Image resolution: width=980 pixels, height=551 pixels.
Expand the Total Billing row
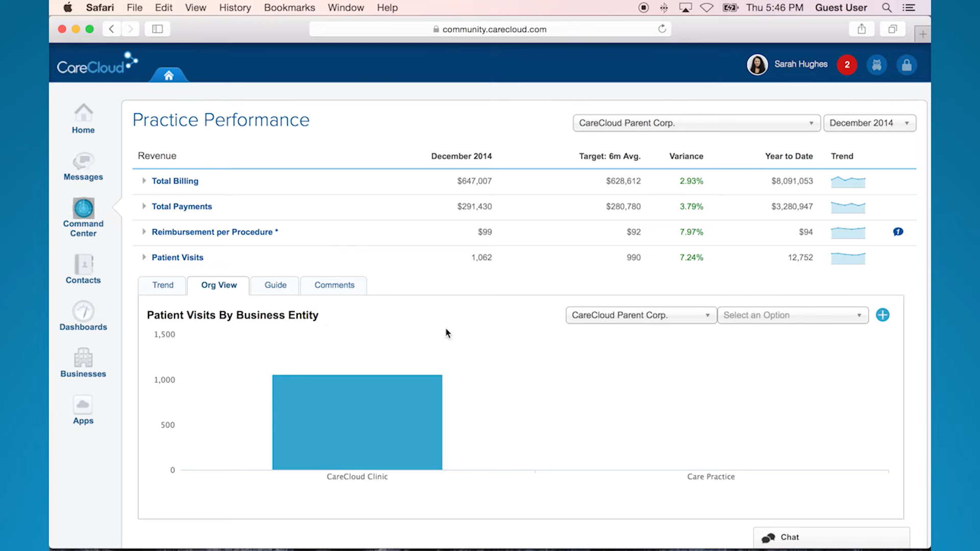[144, 181]
